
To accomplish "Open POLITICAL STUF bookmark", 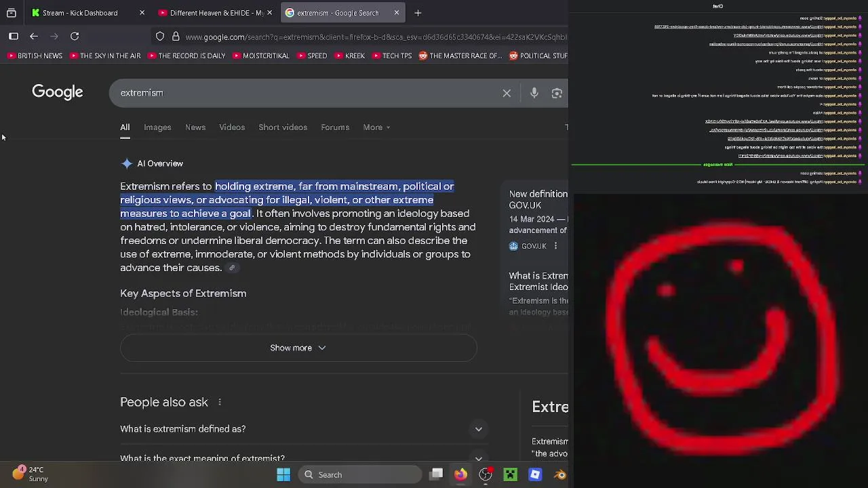I will click(x=538, y=56).
